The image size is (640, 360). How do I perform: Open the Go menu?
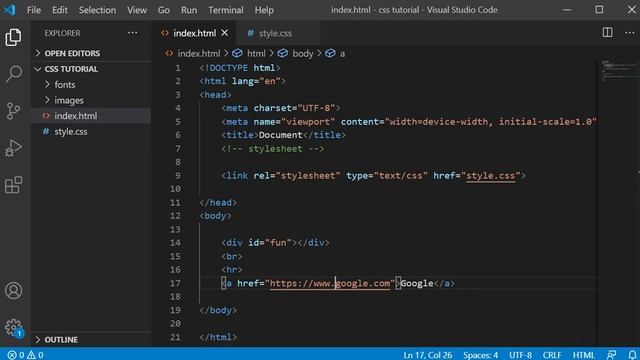click(x=164, y=10)
